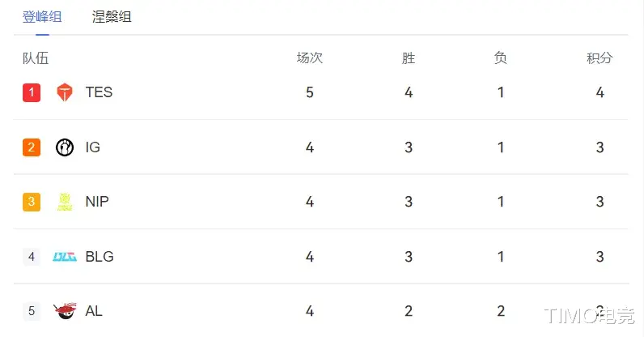Click the 胜 column header
The image size is (644, 337).
point(409,58)
